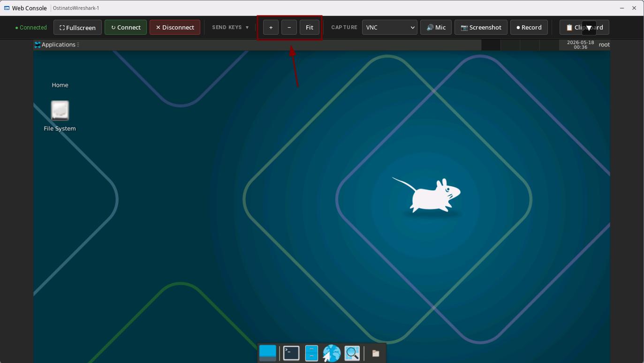The image size is (644, 363).
Task: Expand the Send Keys dropdown
Action: click(230, 27)
